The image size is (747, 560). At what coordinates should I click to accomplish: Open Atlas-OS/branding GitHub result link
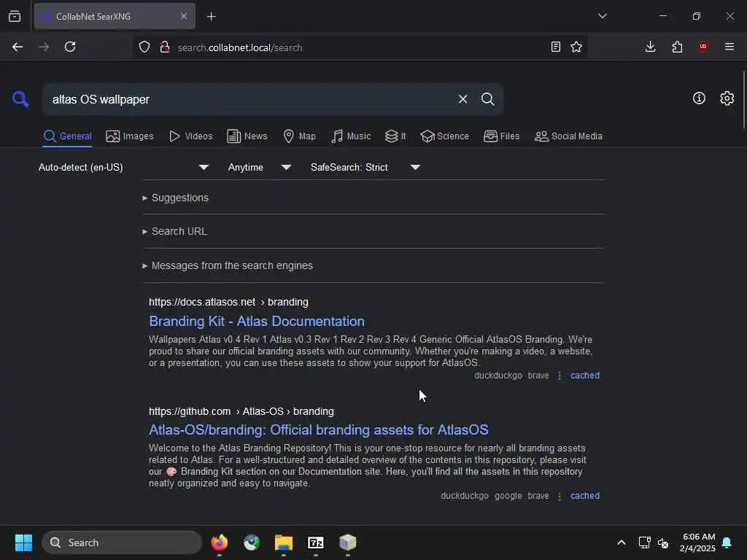coord(319,430)
